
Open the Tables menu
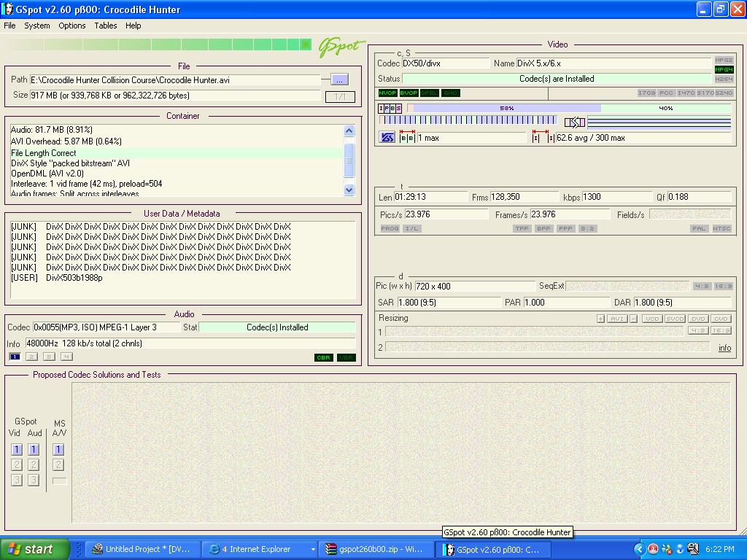point(105,26)
